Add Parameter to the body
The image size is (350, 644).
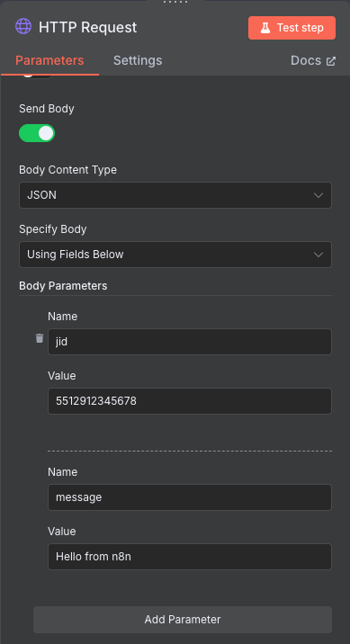click(x=183, y=620)
